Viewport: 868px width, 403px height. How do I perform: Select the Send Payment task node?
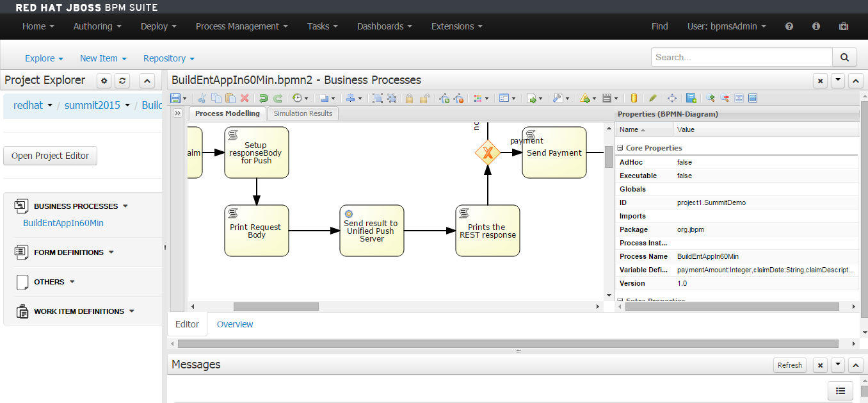[x=554, y=152]
